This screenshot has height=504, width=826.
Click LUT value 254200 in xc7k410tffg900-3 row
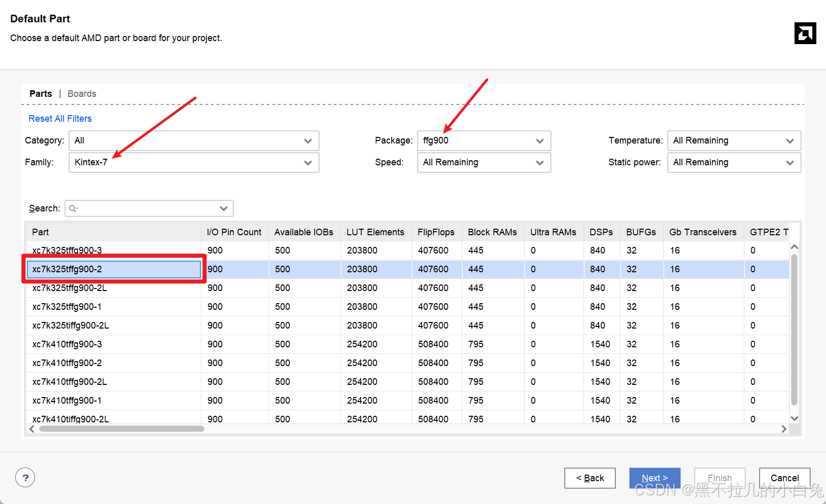[362, 344]
